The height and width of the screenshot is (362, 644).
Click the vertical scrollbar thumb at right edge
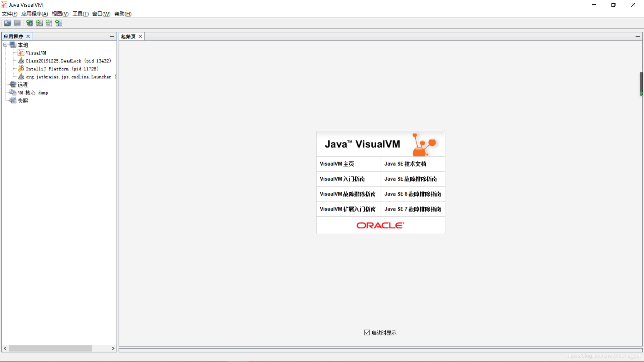[x=641, y=84]
